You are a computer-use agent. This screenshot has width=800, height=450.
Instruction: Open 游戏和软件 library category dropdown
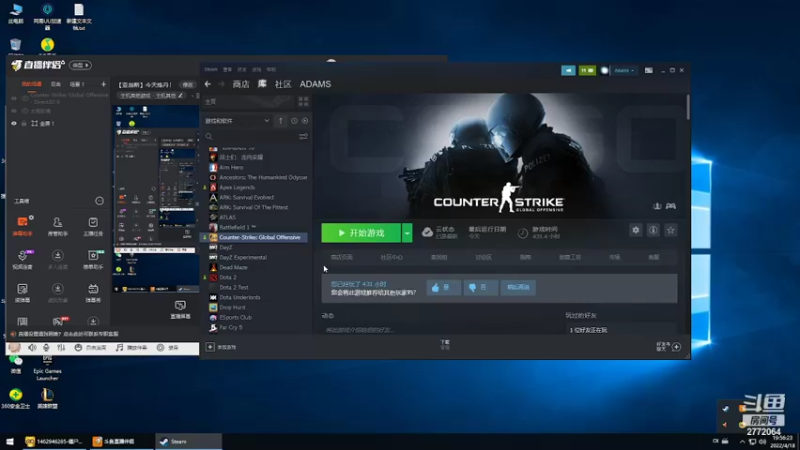tap(237, 121)
